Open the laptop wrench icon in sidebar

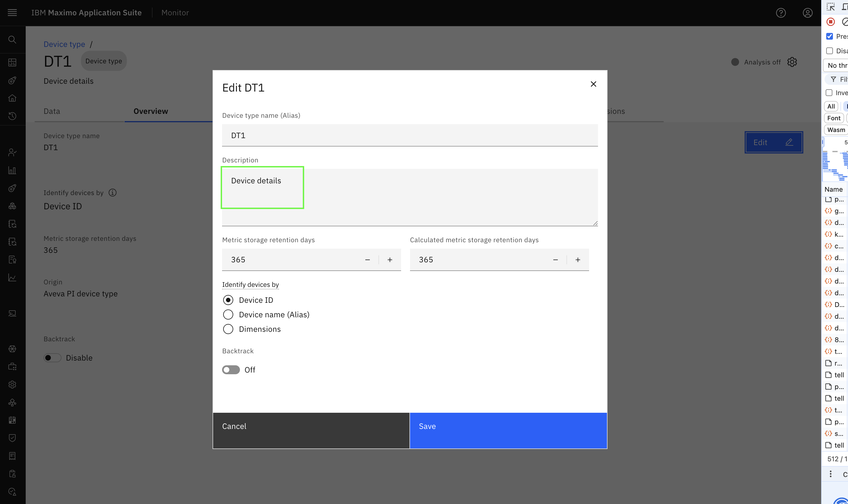(12, 313)
